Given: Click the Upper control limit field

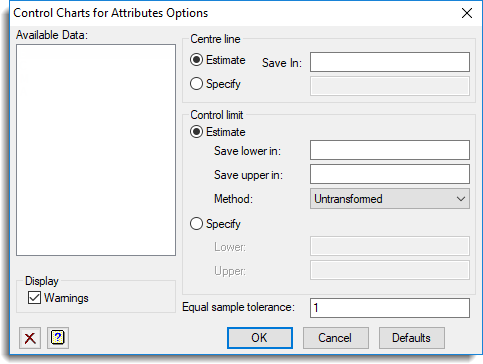Looking at the screenshot, I should point(390,270).
